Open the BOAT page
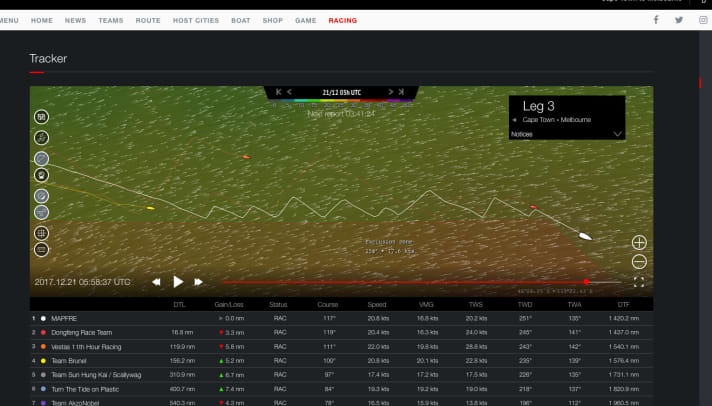This screenshot has width=712, height=406. (x=241, y=20)
